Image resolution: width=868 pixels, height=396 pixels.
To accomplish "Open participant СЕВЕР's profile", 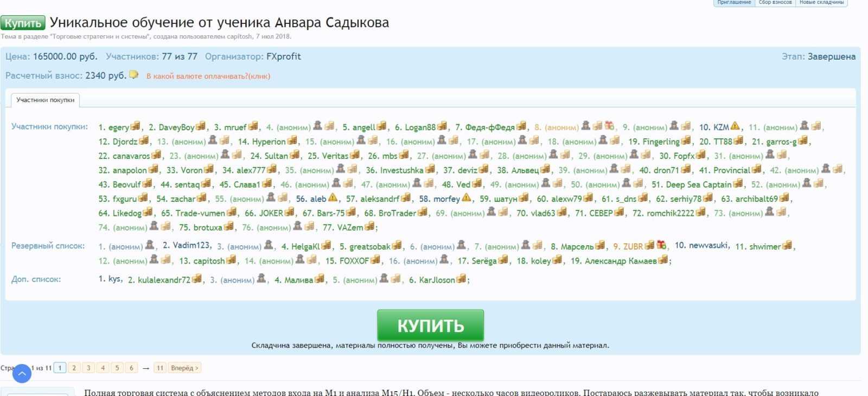I will [601, 213].
